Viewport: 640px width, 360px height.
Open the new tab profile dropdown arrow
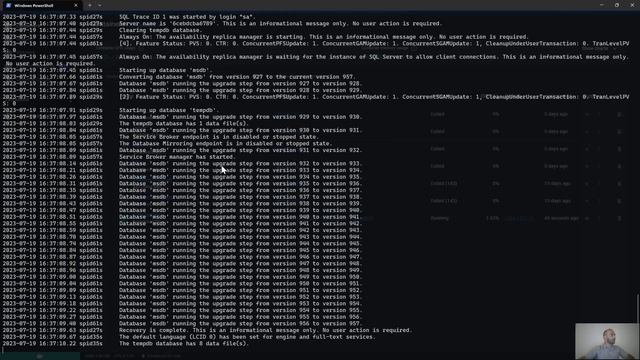coord(100,5)
